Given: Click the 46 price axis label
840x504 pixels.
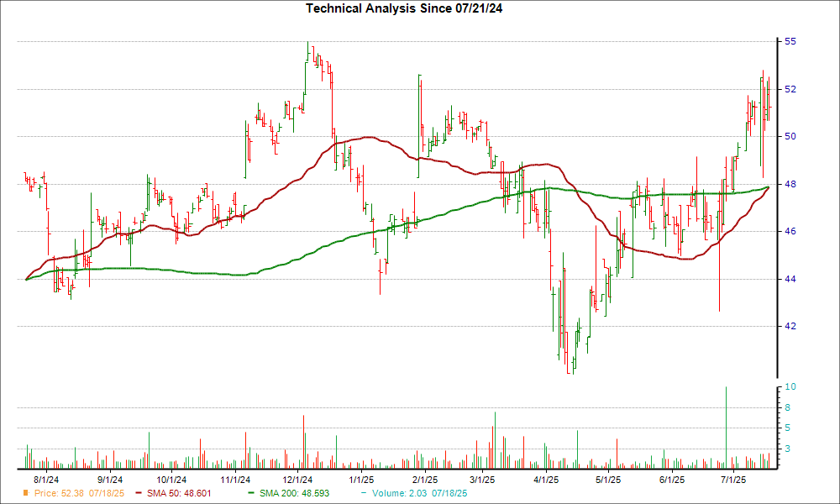Looking at the screenshot, I should (790, 231).
